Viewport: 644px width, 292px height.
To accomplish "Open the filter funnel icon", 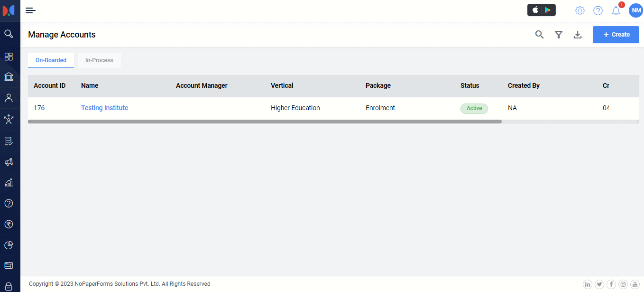I will [x=559, y=35].
